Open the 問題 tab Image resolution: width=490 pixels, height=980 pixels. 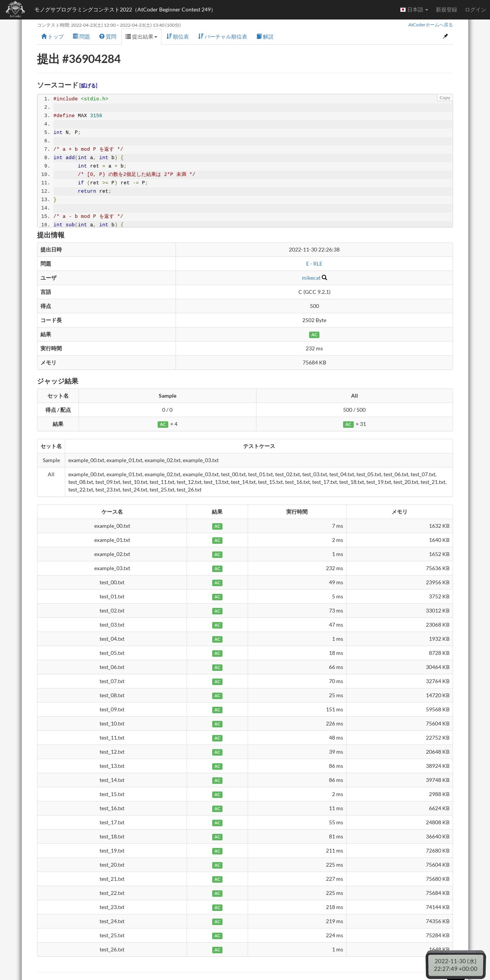click(x=81, y=37)
